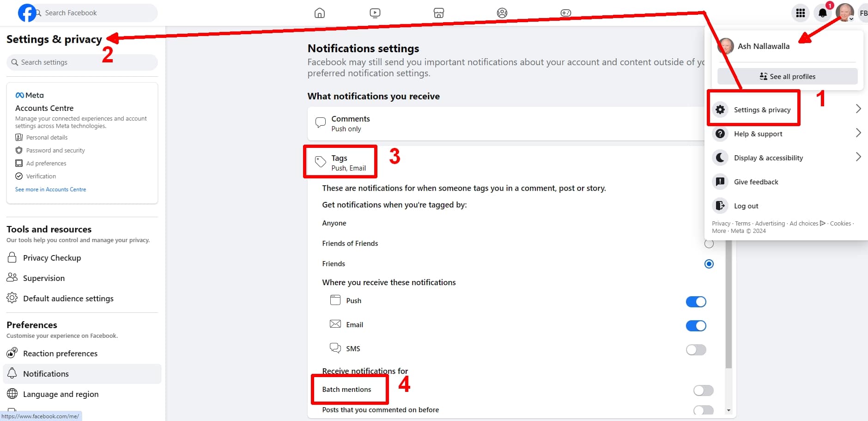Click the Log out door icon
The width and height of the screenshot is (868, 421).
click(720, 206)
